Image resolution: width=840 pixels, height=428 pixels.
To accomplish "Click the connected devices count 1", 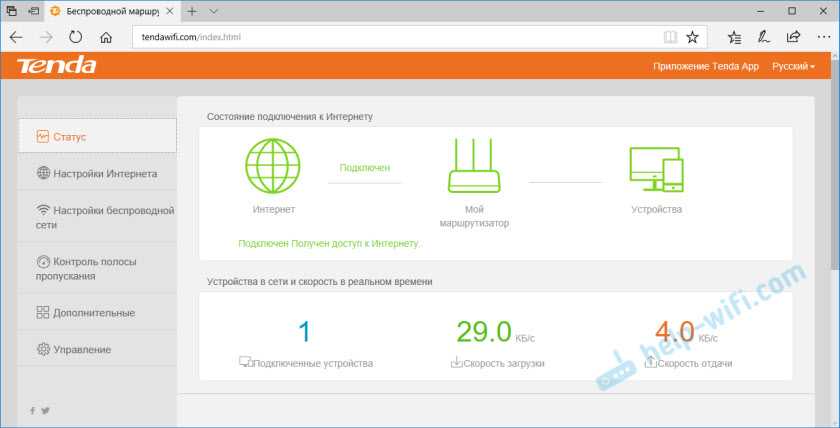I will click(305, 332).
